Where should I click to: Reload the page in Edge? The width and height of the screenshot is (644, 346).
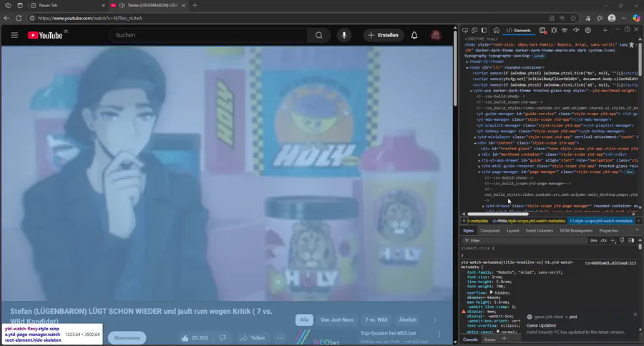[19, 18]
